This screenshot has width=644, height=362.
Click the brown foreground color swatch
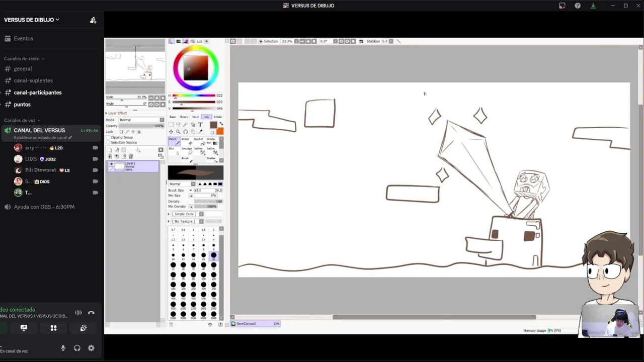coord(214,125)
